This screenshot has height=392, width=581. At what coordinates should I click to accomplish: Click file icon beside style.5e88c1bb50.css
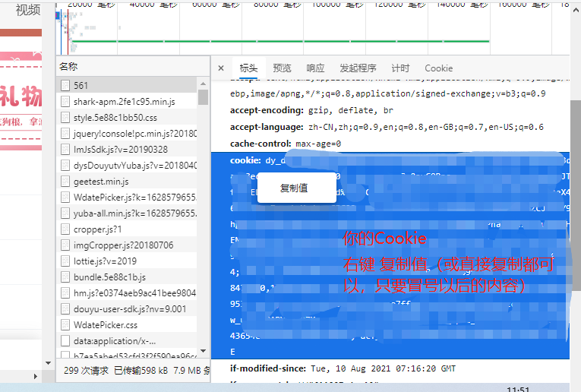point(65,118)
